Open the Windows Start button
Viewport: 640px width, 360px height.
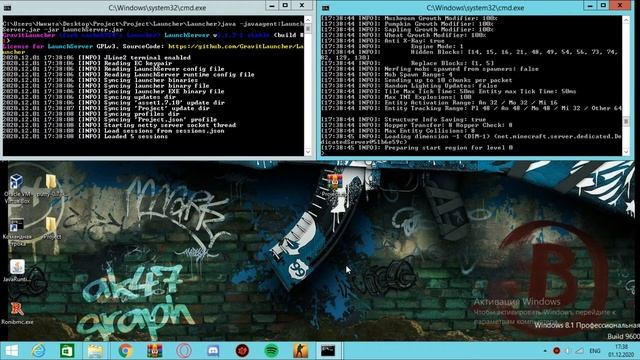(x=11, y=351)
